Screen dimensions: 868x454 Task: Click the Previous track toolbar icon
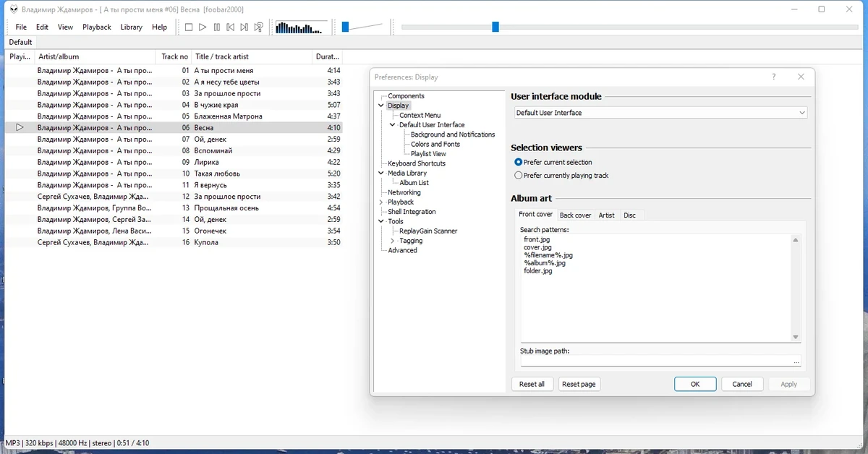(231, 27)
